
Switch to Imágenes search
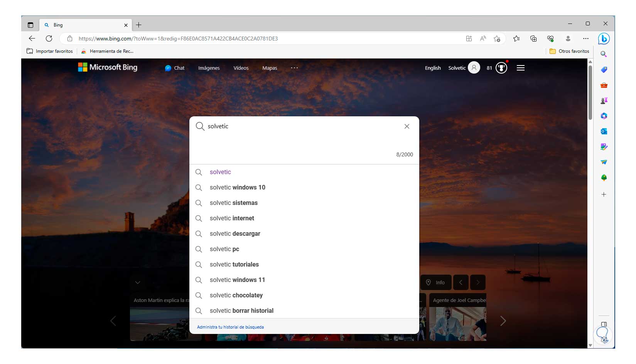click(x=209, y=68)
